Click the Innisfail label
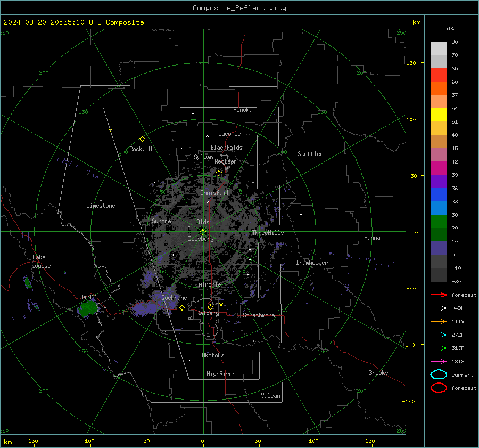Viewport: 479px width, 448px height. pyautogui.click(x=214, y=193)
